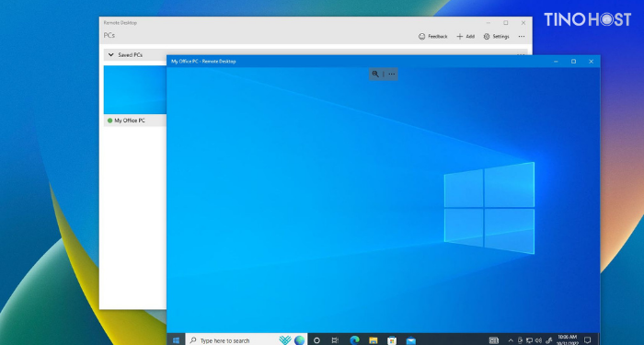Click the globe icon in the search box
This screenshot has height=345, width=644.
299,340
